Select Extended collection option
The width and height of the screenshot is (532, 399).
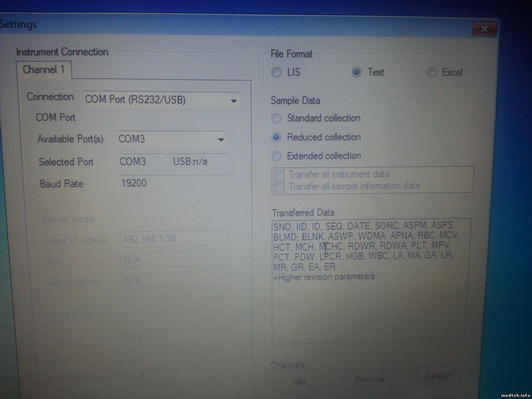tap(276, 156)
